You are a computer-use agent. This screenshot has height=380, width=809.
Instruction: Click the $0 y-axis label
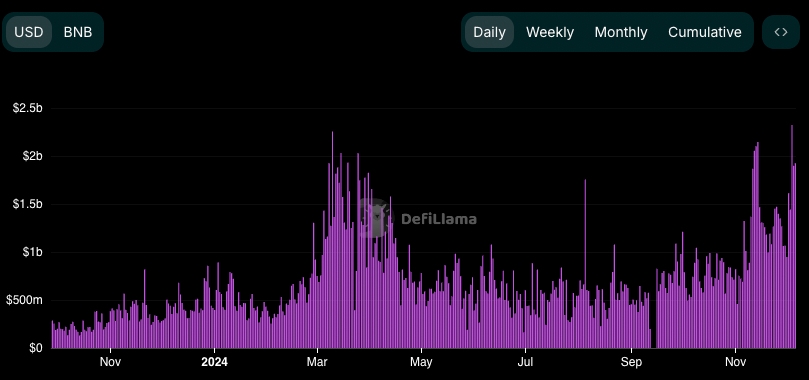tap(36, 348)
